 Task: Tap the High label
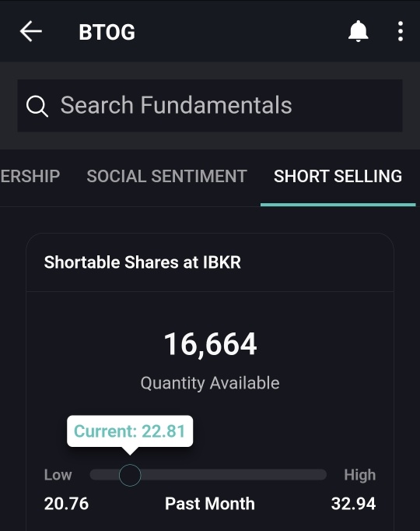(360, 475)
